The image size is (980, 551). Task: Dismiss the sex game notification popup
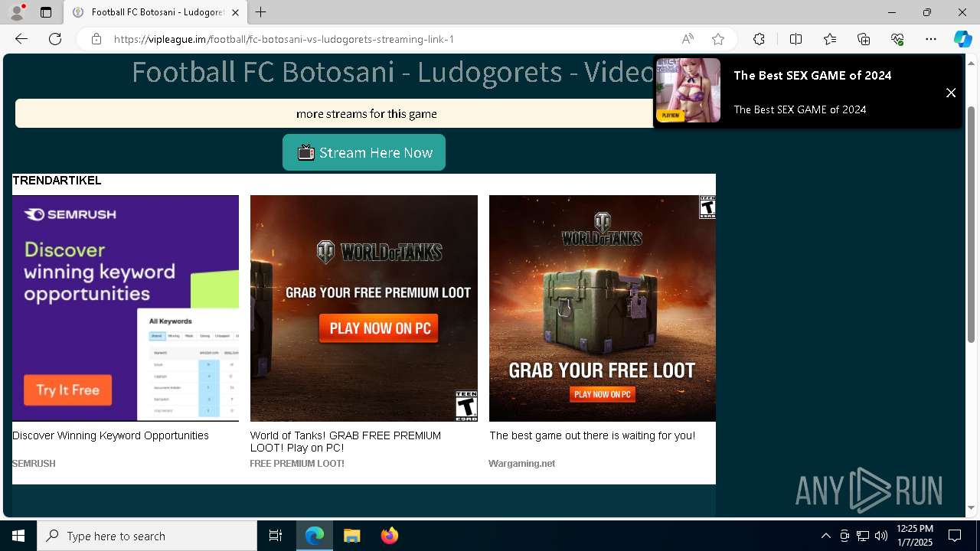pos(951,93)
